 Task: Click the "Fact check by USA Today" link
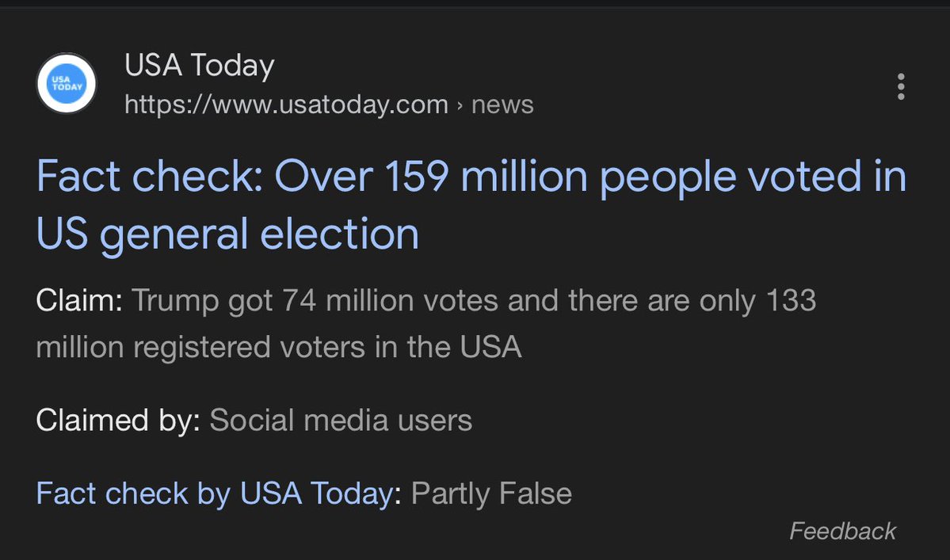(215, 493)
